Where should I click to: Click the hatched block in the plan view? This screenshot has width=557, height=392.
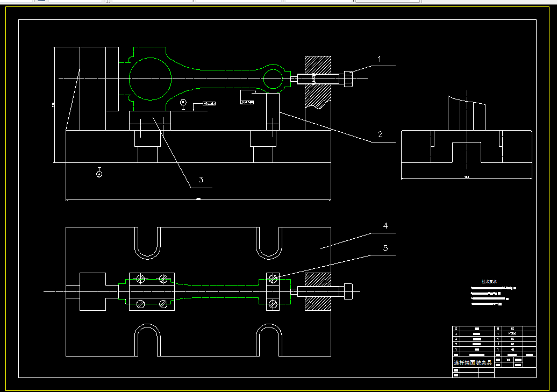click(318, 292)
